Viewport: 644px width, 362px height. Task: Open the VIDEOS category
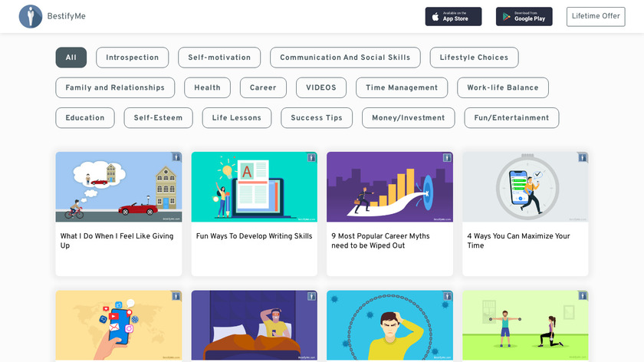click(x=321, y=87)
